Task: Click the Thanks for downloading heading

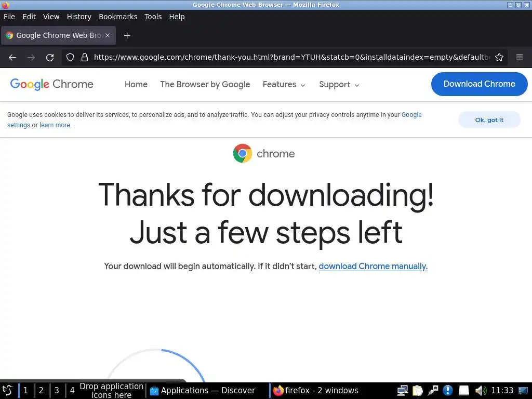Action: pyautogui.click(x=266, y=214)
